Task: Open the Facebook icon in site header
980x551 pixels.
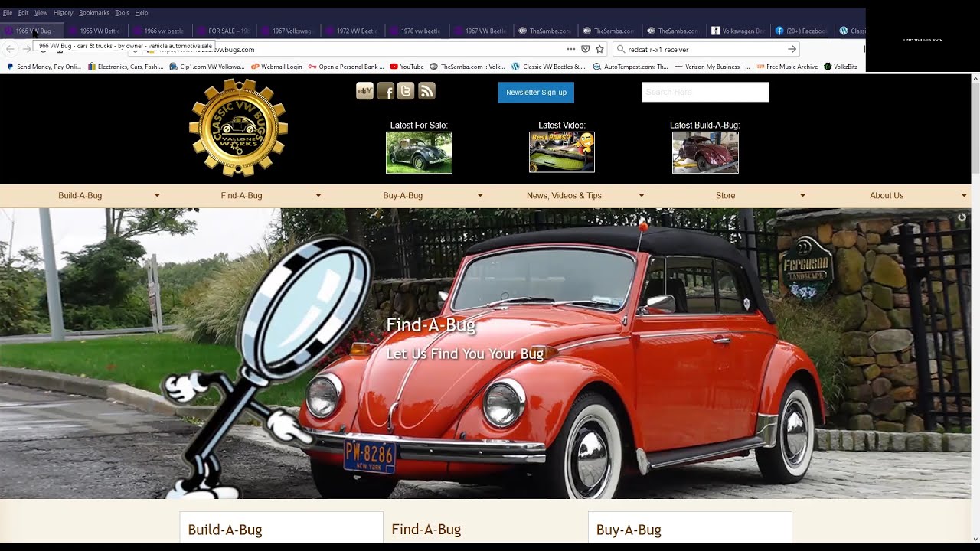Action: (385, 91)
